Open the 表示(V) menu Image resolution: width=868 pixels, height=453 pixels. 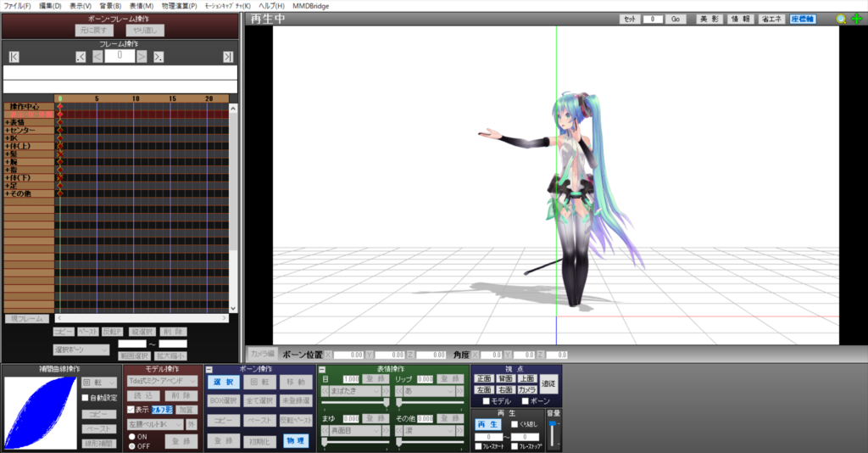81,6
